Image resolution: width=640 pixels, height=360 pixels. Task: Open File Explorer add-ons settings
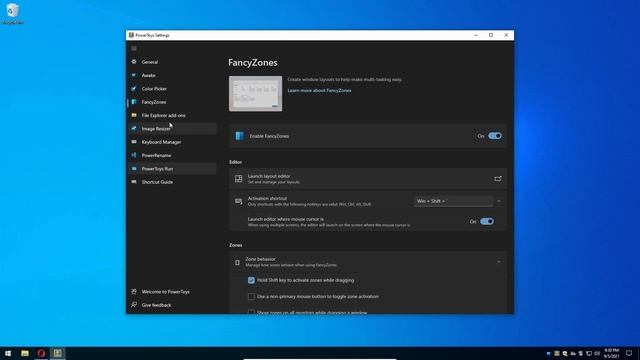click(172, 116)
